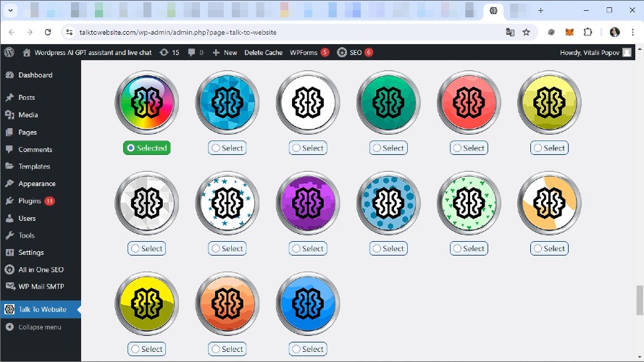Open Howdy, Vitalii Popov account menu
Image resolution: width=644 pixels, height=362 pixels.
tap(595, 53)
